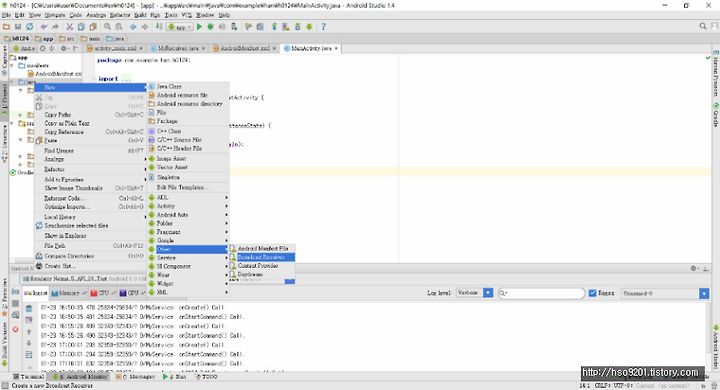Viewport: 720px width, 390px height.
Task: Click the Copy toolbar icon
Action: [x=81, y=27]
